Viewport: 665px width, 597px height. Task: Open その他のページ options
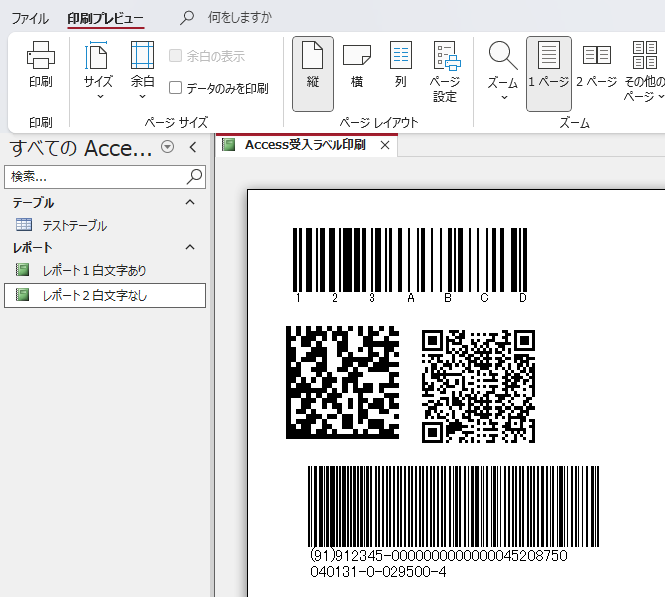click(644, 72)
